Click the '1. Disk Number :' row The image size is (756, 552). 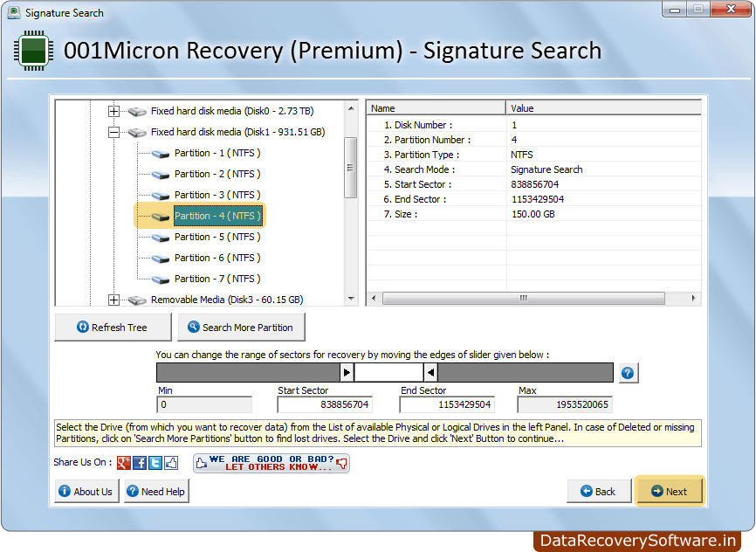533,125
